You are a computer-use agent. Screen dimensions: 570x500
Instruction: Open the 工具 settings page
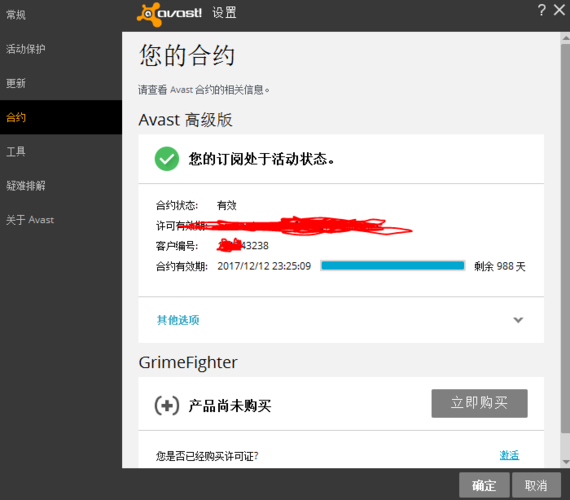click(16, 151)
